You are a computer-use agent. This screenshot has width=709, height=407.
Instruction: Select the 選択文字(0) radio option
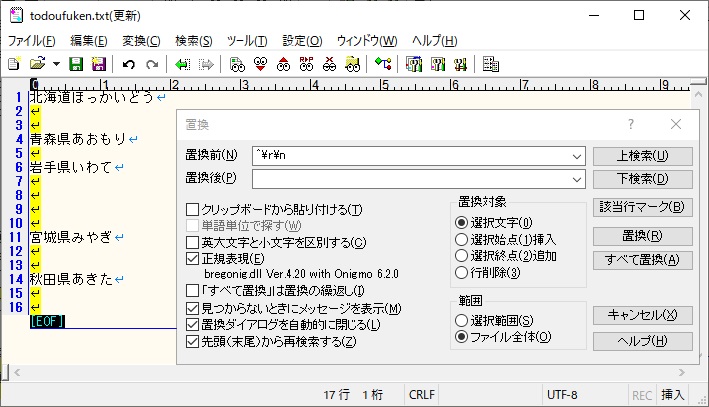[461, 222]
